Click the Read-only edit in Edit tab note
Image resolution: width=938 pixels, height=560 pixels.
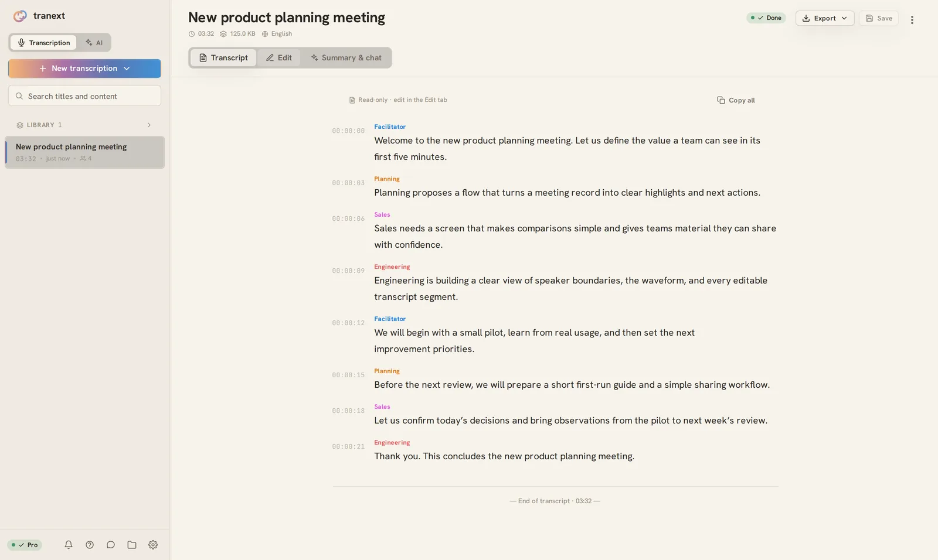click(398, 100)
